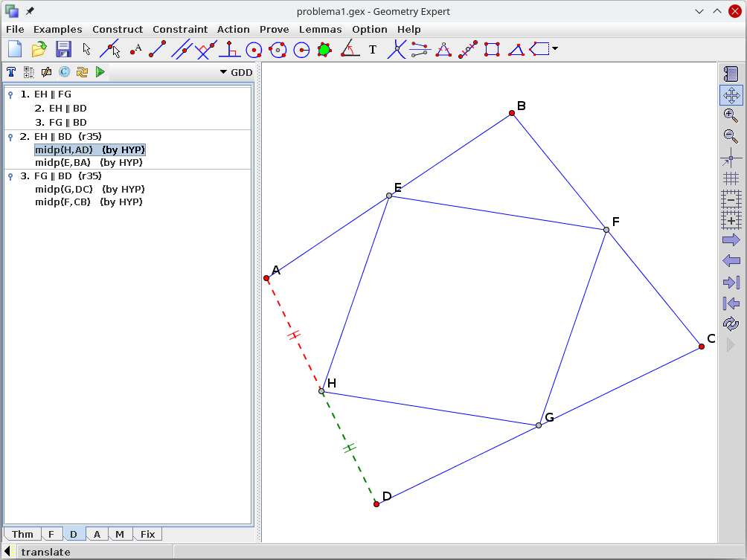Select the Perpendicular line tool
This screenshot has width=747, height=560.
click(x=206, y=49)
